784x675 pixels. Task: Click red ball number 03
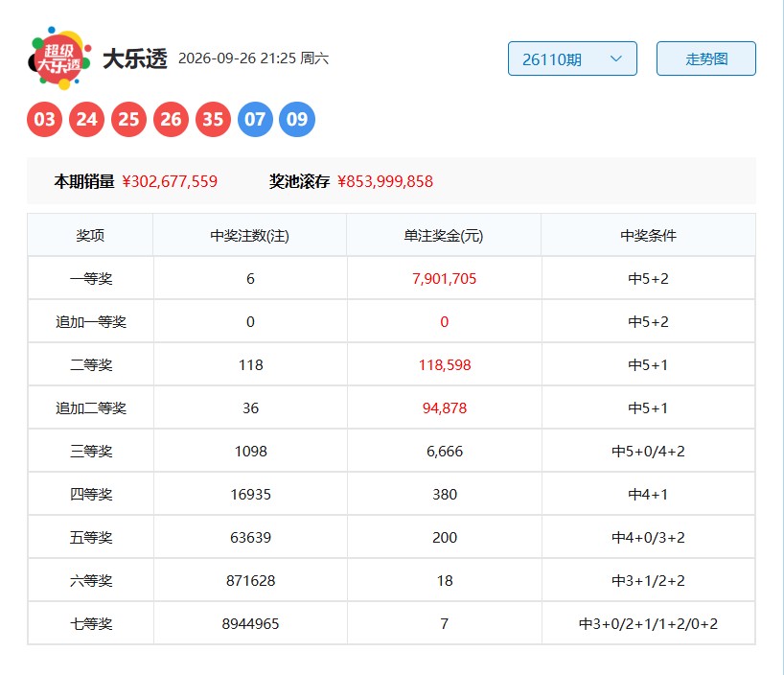coord(44,119)
